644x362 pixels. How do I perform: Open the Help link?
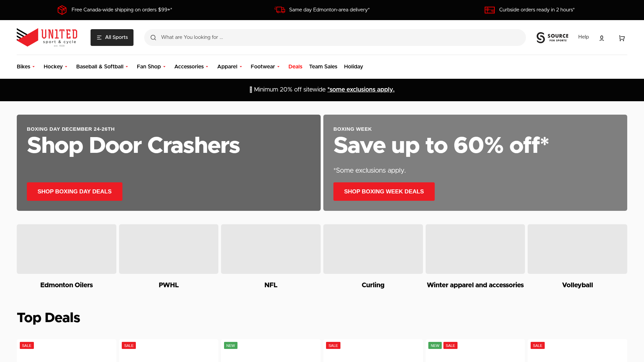click(x=583, y=37)
